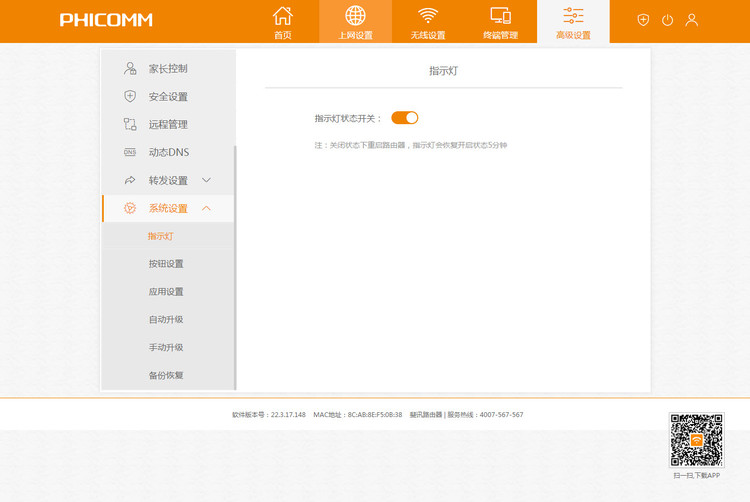The height and width of the screenshot is (502, 750).
Task: Select the 指示灯 submenu item
Action: [161, 236]
